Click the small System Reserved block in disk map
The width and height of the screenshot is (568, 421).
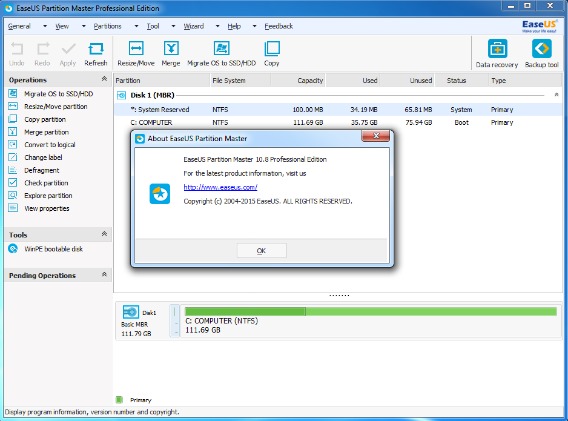point(175,321)
